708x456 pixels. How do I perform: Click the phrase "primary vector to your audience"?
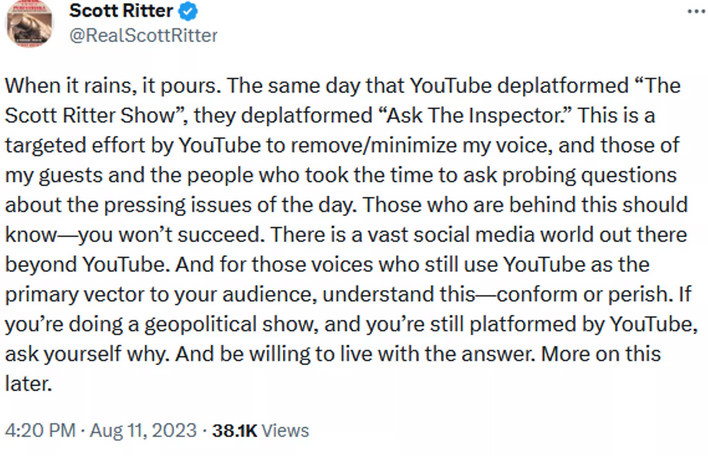158,295
